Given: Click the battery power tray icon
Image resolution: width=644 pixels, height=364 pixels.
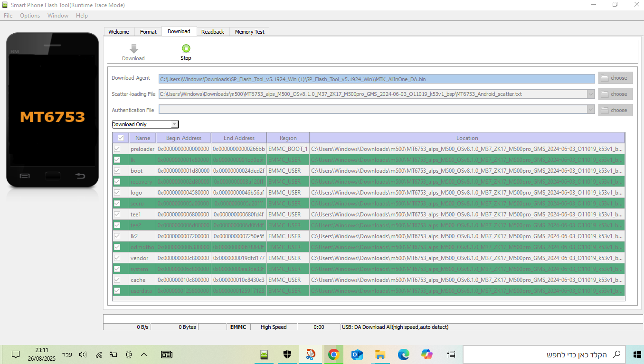Looking at the screenshot, I should (x=114, y=355).
